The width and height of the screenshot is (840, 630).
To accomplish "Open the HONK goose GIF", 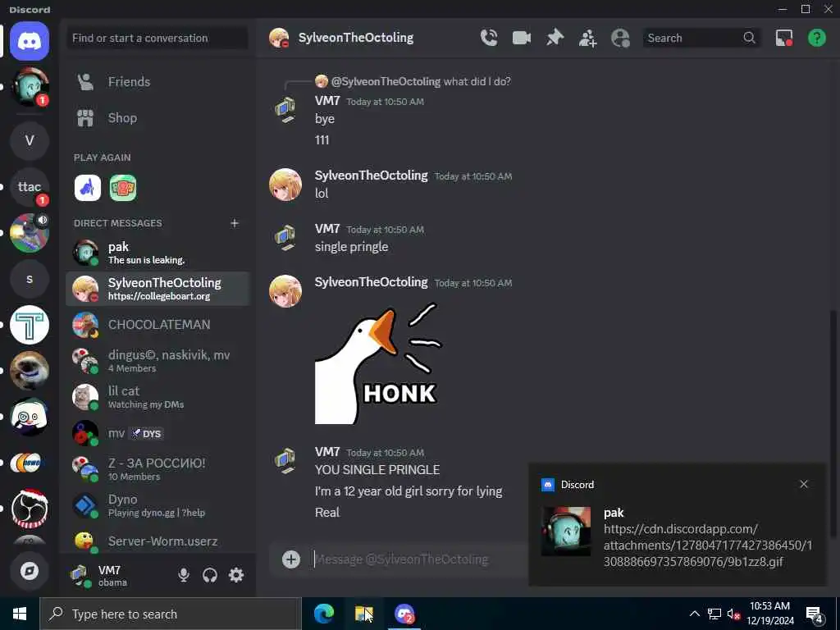I will click(379, 363).
